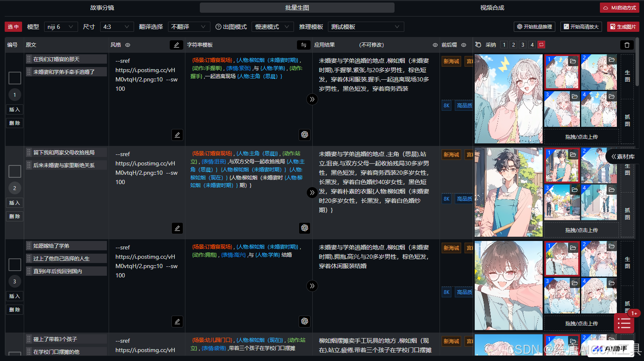Select the large preview image in row 1
The image size is (644, 361).
click(509, 99)
